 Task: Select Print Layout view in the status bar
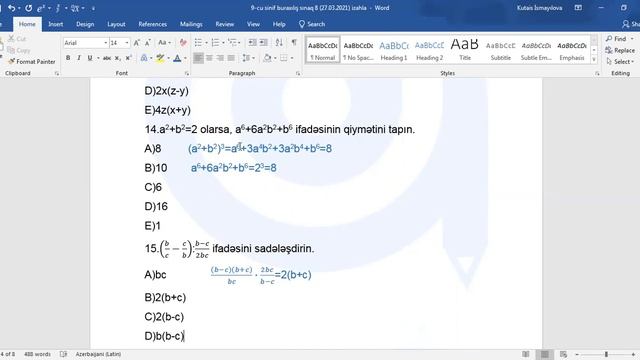(544, 354)
